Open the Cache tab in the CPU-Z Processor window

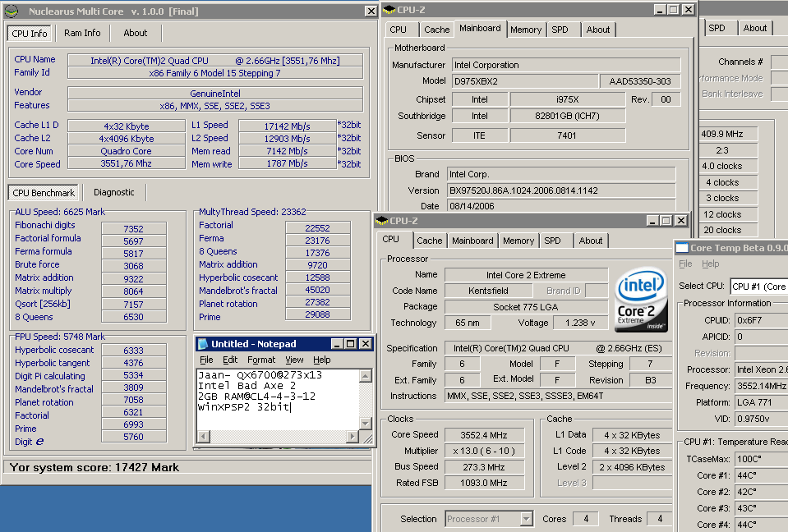(x=429, y=241)
